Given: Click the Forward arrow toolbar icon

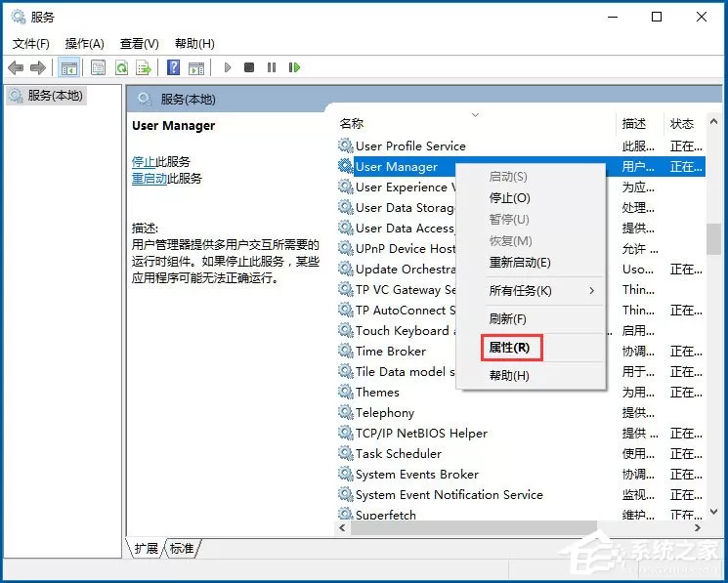Looking at the screenshot, I should [x=38, y=67].
